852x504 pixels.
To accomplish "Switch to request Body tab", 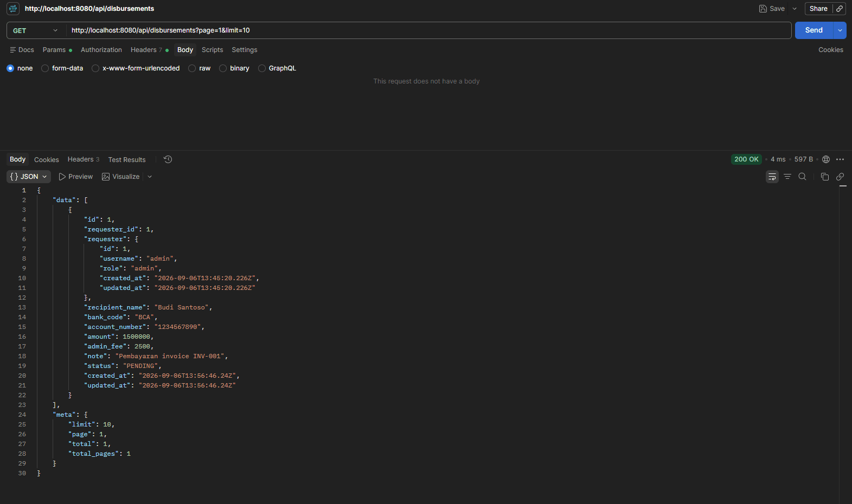I will [x=185, y=50].
